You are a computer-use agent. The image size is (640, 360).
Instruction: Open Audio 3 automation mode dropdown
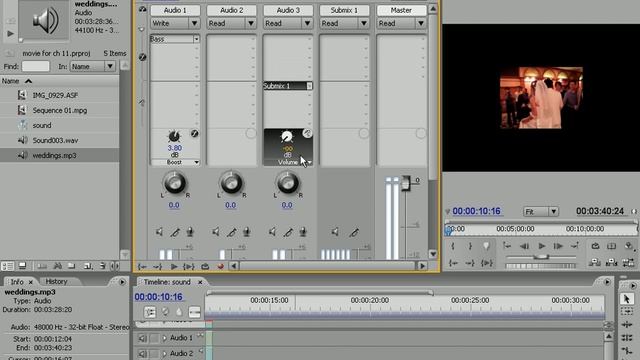click(288, 23)
